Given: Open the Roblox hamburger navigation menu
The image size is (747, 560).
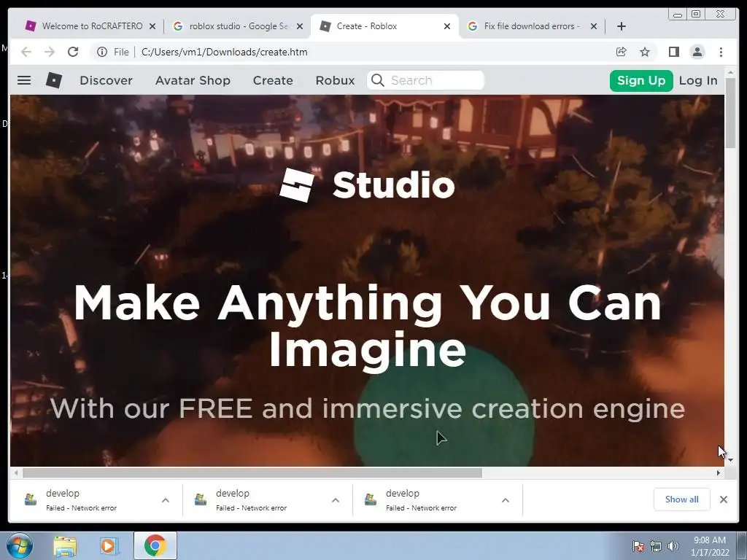Looking at the screenshot, I should 24,80.
